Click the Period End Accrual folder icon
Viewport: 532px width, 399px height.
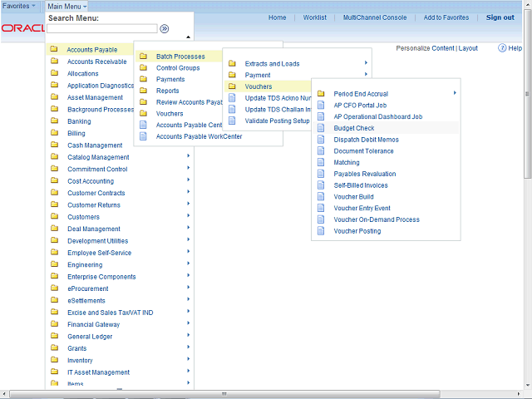coord(321,94)
